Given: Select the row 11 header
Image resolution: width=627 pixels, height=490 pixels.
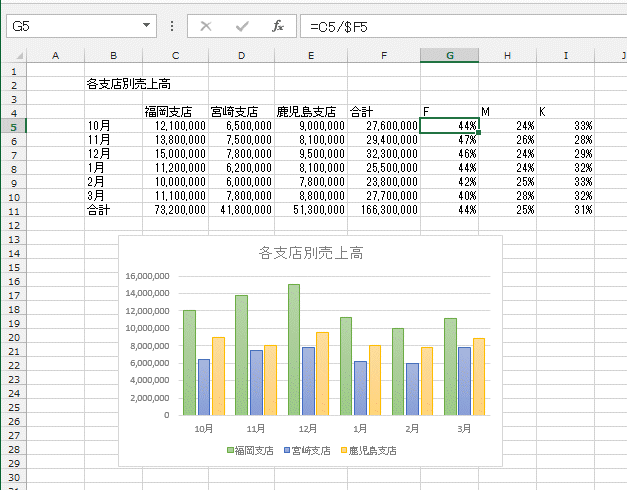Looking at the screenshot, I should point(12,210).
